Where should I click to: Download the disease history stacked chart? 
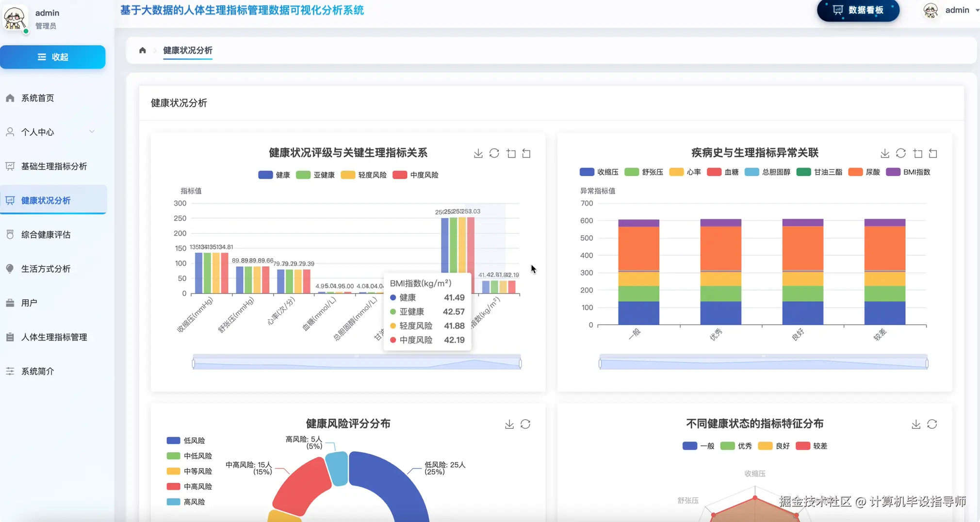coord(884,153)
